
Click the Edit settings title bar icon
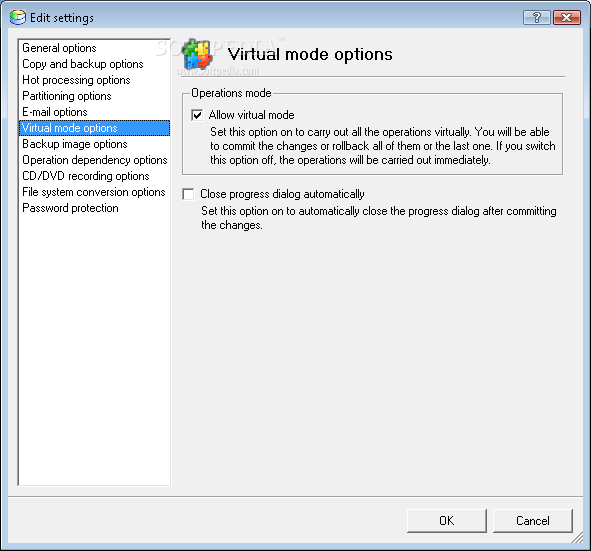click(18, 17)
